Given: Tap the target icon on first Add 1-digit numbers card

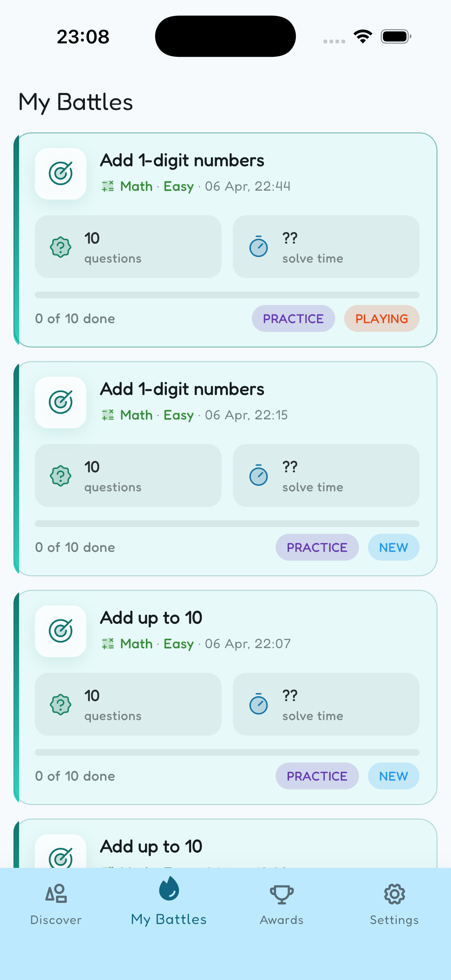Looking at the screenshot, I should (61, 173).
